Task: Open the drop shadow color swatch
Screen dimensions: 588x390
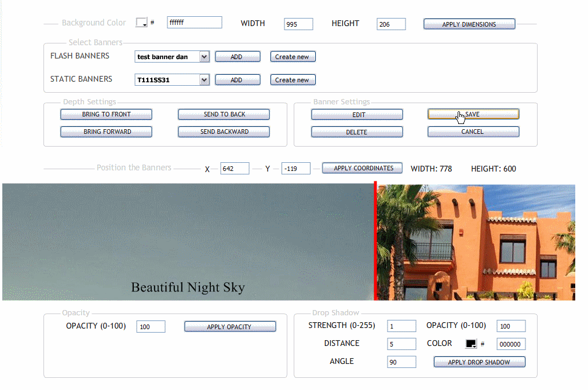Action: [x=471, y=344]
